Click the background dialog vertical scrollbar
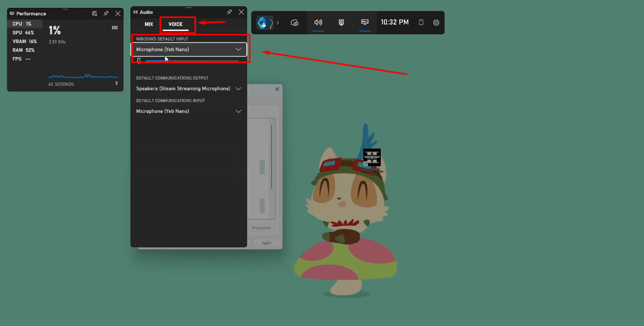The height and width of the screenshot is (326, 644). (x=272, y=157)
